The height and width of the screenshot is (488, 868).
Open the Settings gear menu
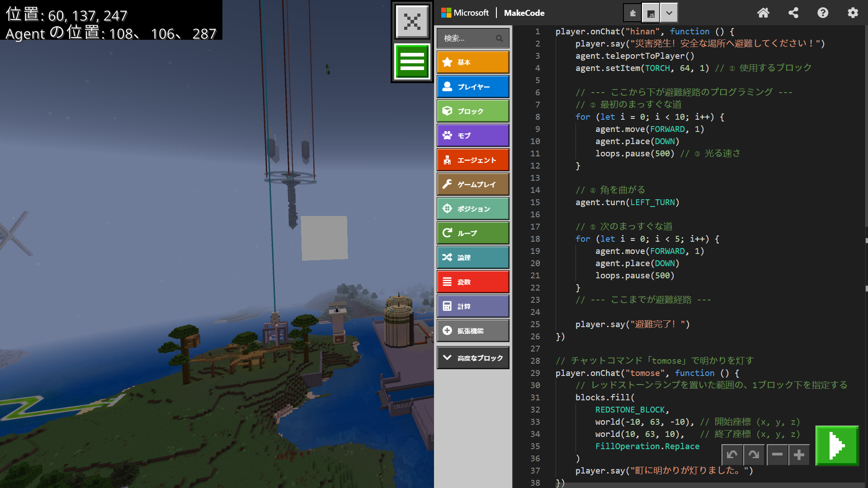tap(853, 13)
